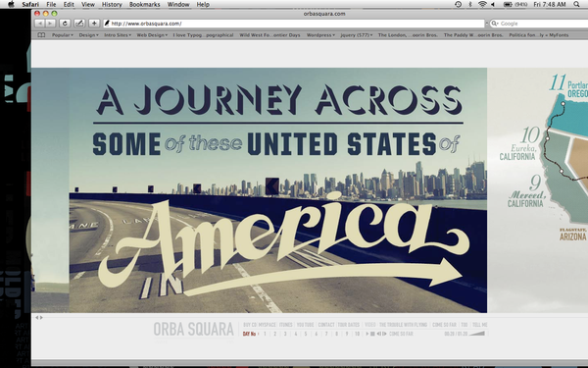588x368 pixels.
Task: Click the CONTACT site link
Action: pos(326,325)
